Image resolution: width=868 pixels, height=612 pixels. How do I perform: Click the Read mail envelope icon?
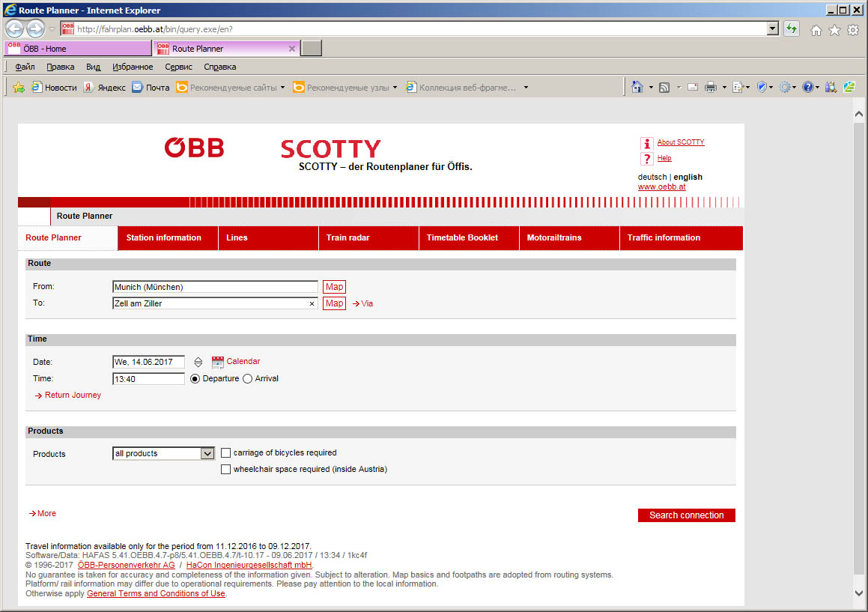[693, 87]
